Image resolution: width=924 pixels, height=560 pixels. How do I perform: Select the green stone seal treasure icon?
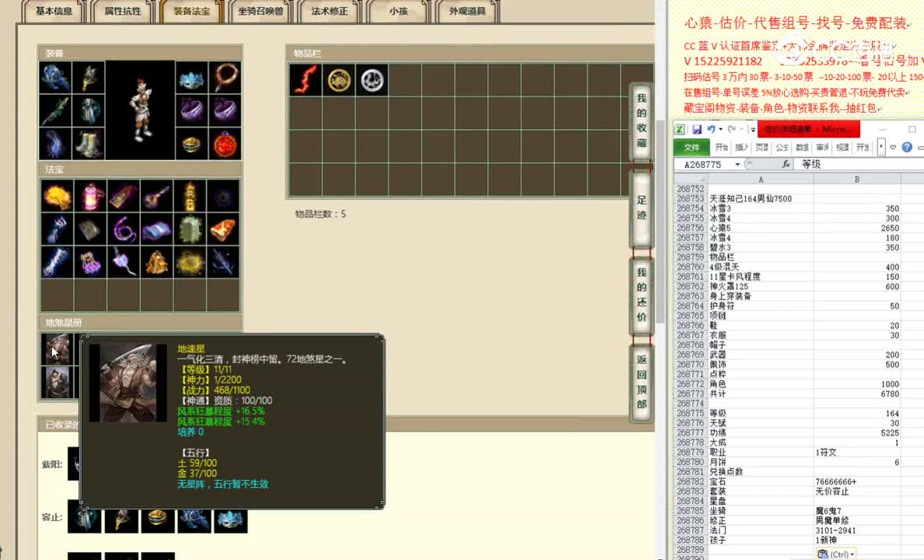tap(190, 229)
